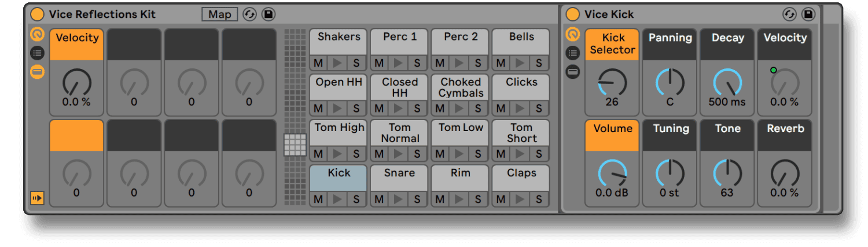Mute the Tom Low pad

[x=440, y=154]
